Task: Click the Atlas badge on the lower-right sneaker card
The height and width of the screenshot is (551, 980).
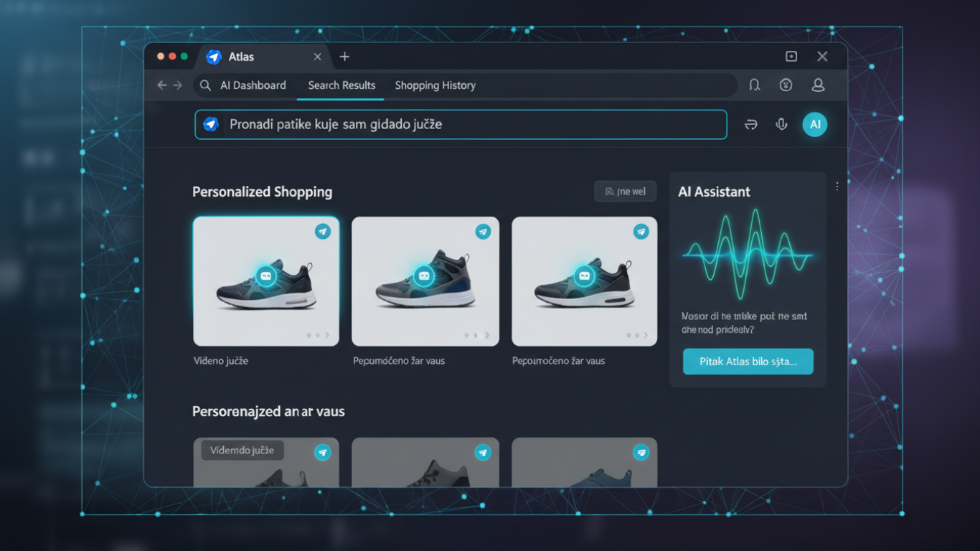Action: (x=641, y=452)
